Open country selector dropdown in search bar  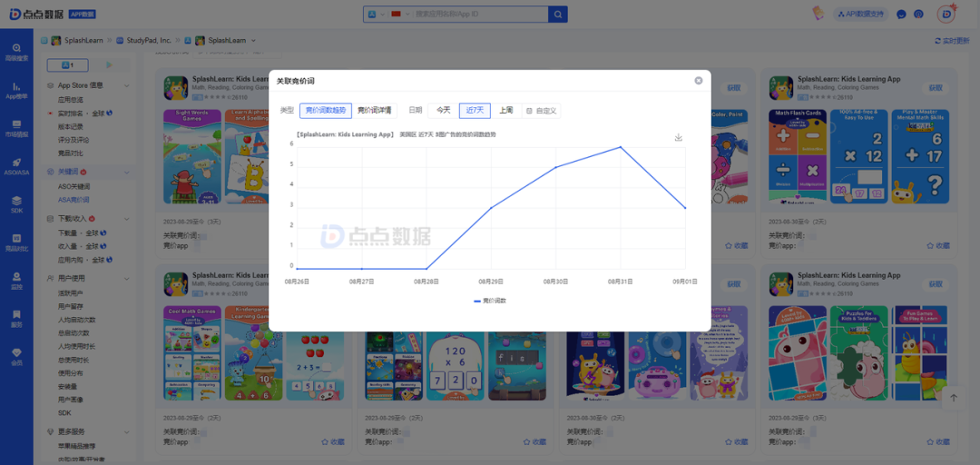387,15
